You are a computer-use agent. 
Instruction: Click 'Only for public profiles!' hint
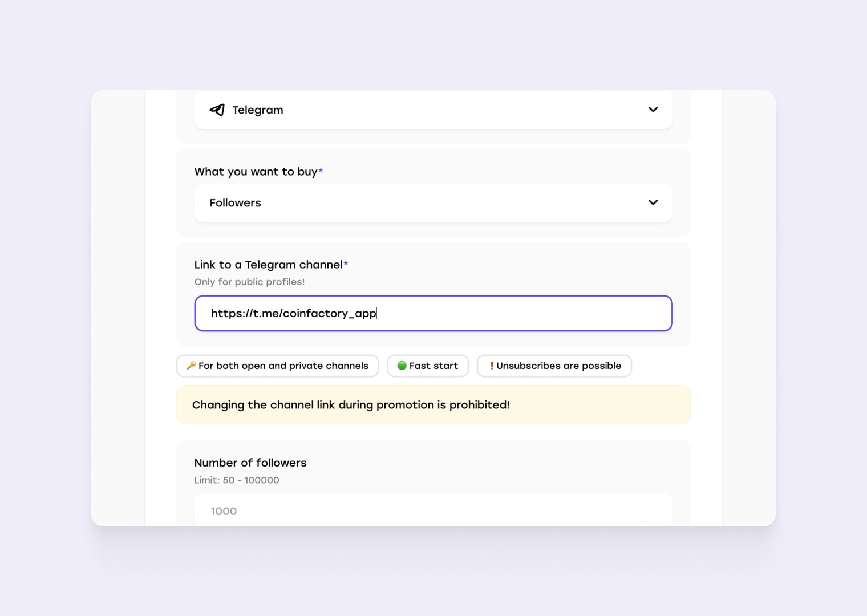coord(249,282)
